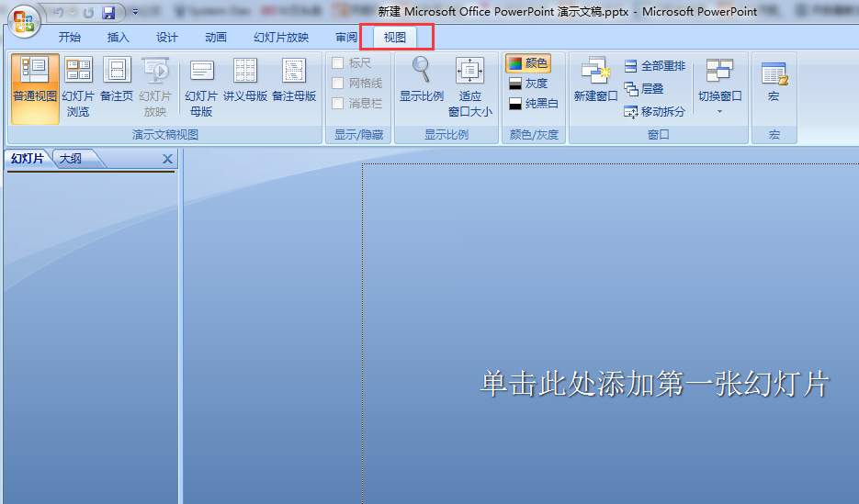Screen dimensions: 859x504
Task: Open the 幻灯片放映 ribbon tab
Action: click(x=281, y=38)
